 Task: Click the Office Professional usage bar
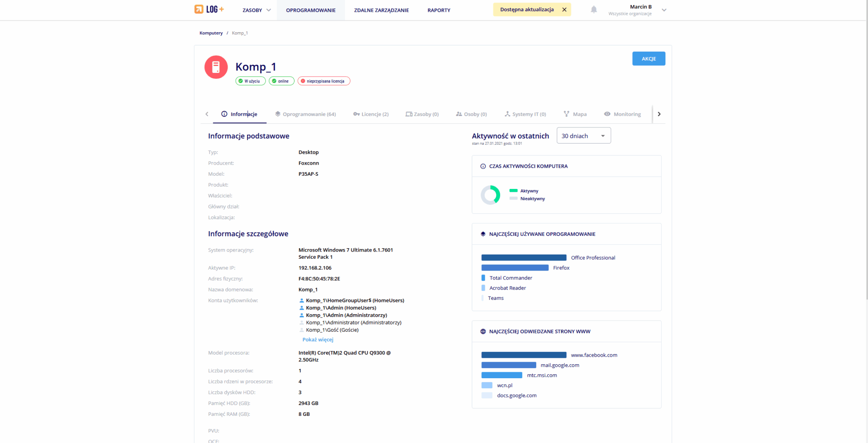click(523, 258)
